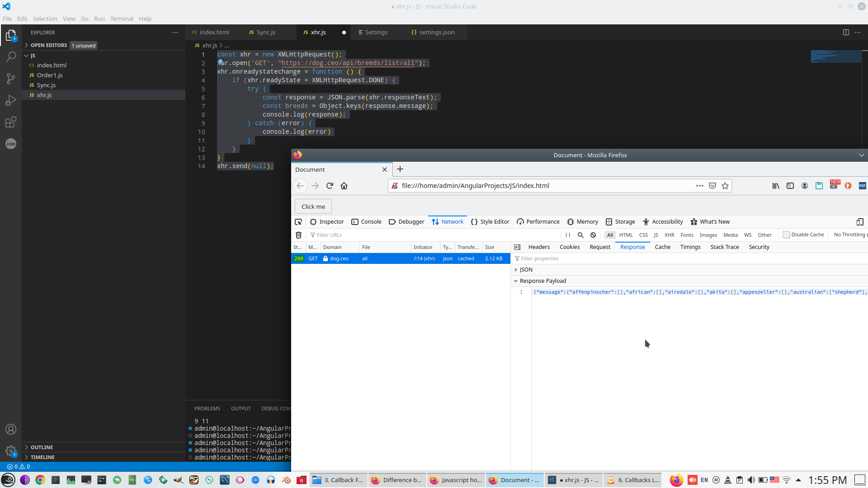
Task: Switch to the Headers tab
Action: pyautogui.click(x=539, y=247)
